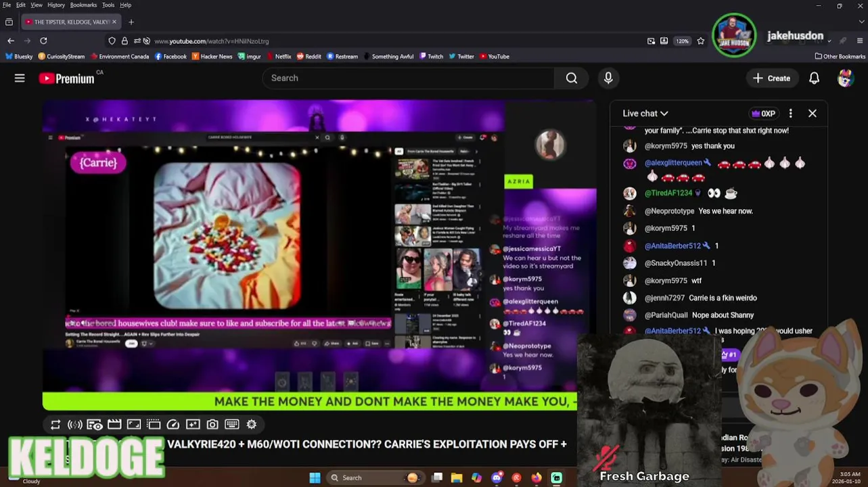The width and height of the screenshot is (868, 487).
Task: Open Discord from the taskbar
Action: pyautogui.click(x=497, y=478)
